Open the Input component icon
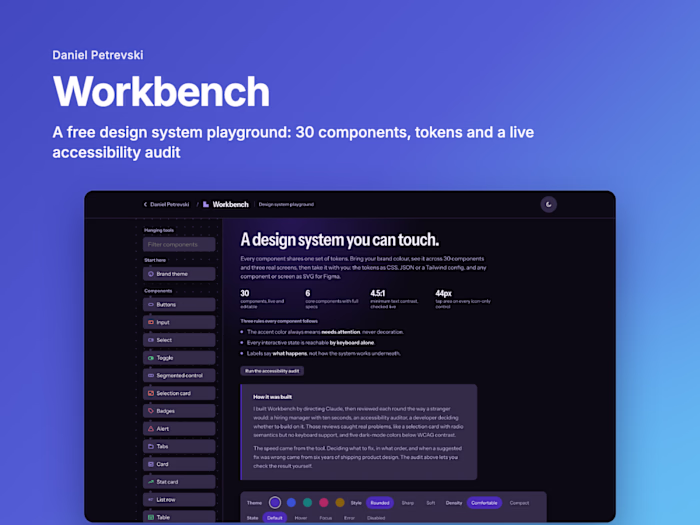This screenshot has width=700, height=525. point(151,322)
